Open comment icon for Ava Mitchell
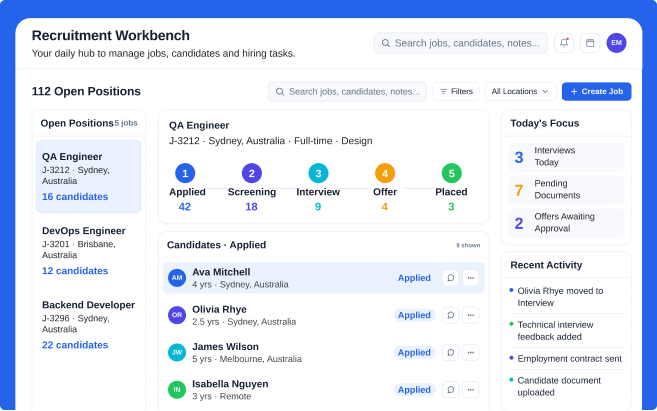The image size is (657, 411). point(450,278)
